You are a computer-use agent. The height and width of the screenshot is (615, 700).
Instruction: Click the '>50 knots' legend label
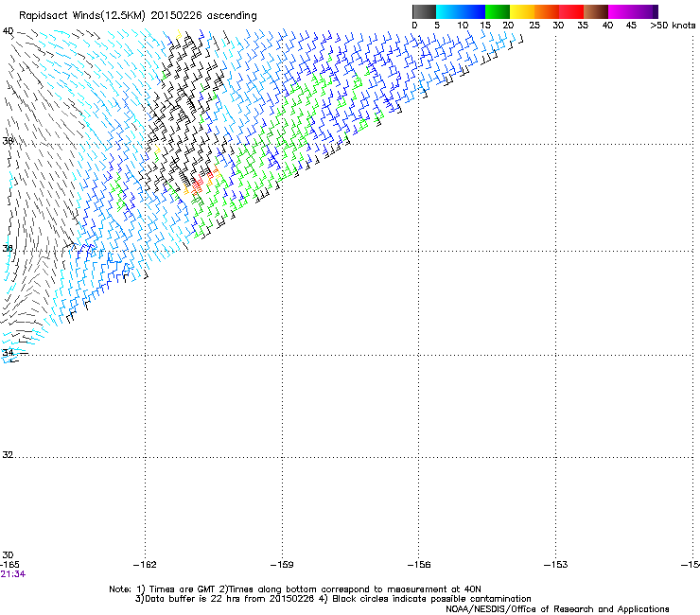pyautogui.click(x=673, y=26)
